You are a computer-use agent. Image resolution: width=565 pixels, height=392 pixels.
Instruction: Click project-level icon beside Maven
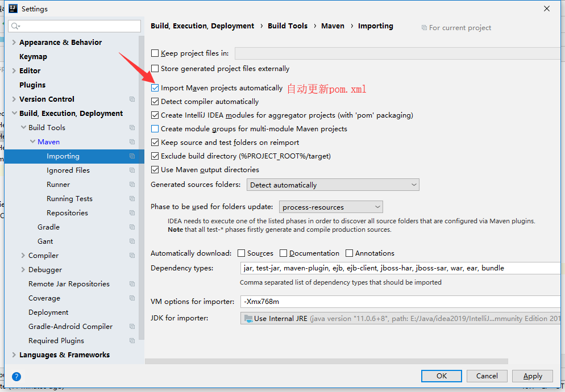[x=132, y=142]
